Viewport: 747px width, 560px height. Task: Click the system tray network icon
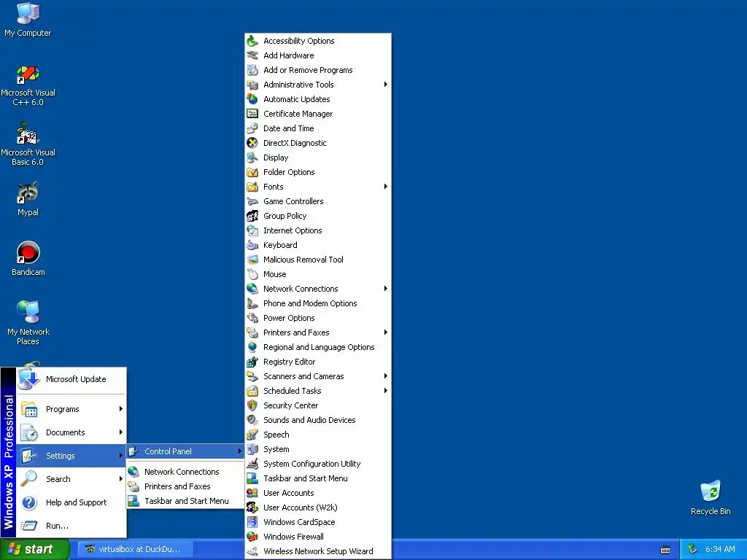pyautogui.click(x=692, y=549)
